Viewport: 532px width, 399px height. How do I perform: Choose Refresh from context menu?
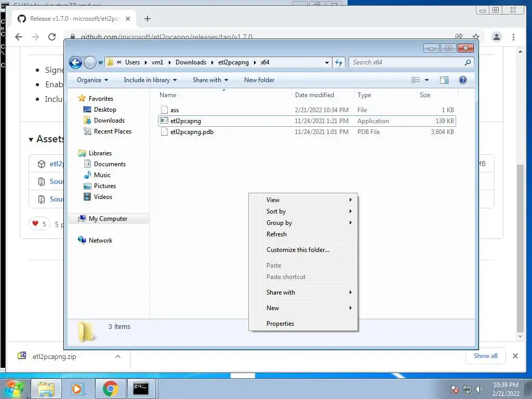pyautogui.click(x=303, y=234)
